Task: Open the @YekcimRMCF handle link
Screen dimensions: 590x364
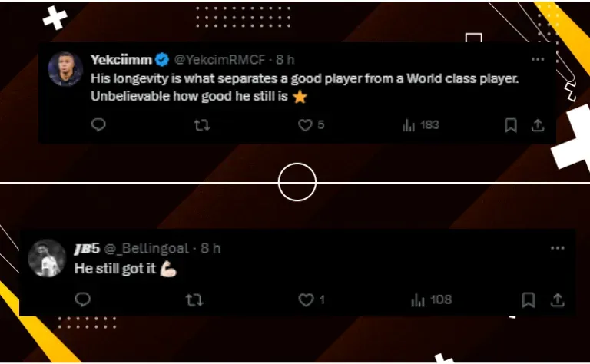Action: (x=220, y=59)
